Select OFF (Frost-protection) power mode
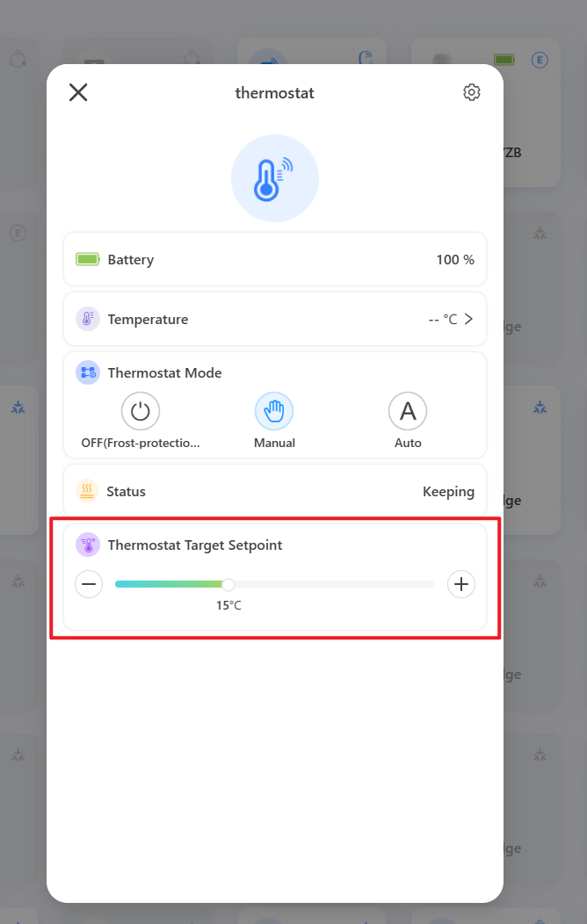 tap(141, 411)
